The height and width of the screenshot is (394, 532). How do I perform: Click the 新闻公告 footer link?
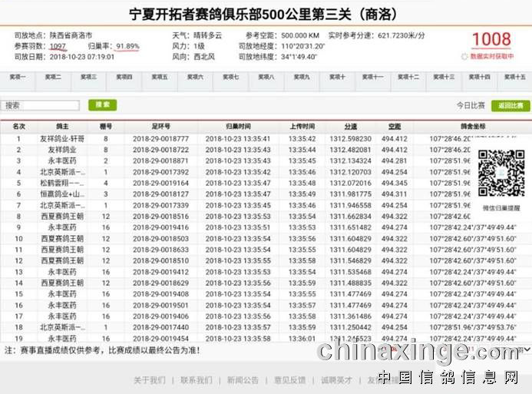(x=243, y=380)
